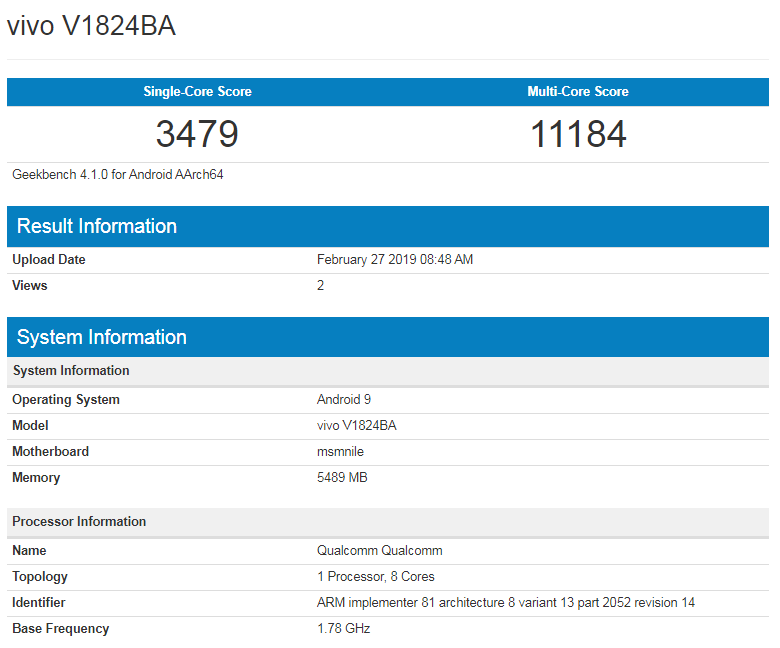The height and width of the screenshot is (648, 780).
Task: Click the Base Frequency label
Action: pos(61,629)
